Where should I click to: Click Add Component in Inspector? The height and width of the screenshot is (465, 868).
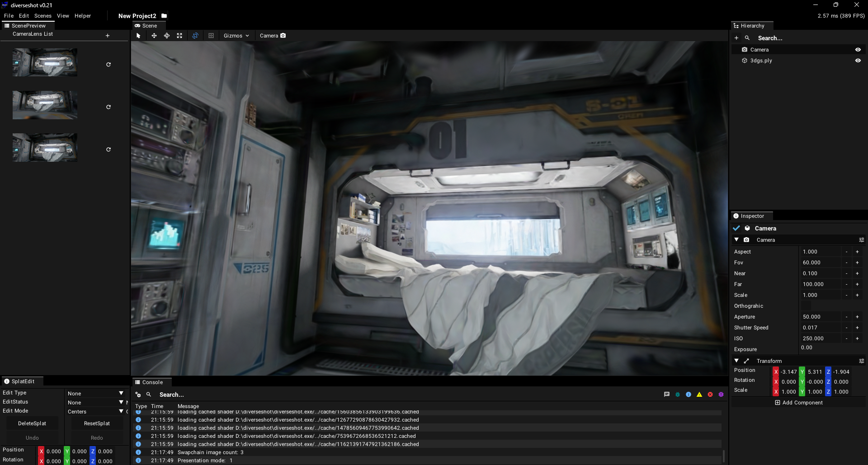pyautogui.click(x=798, y=403)
